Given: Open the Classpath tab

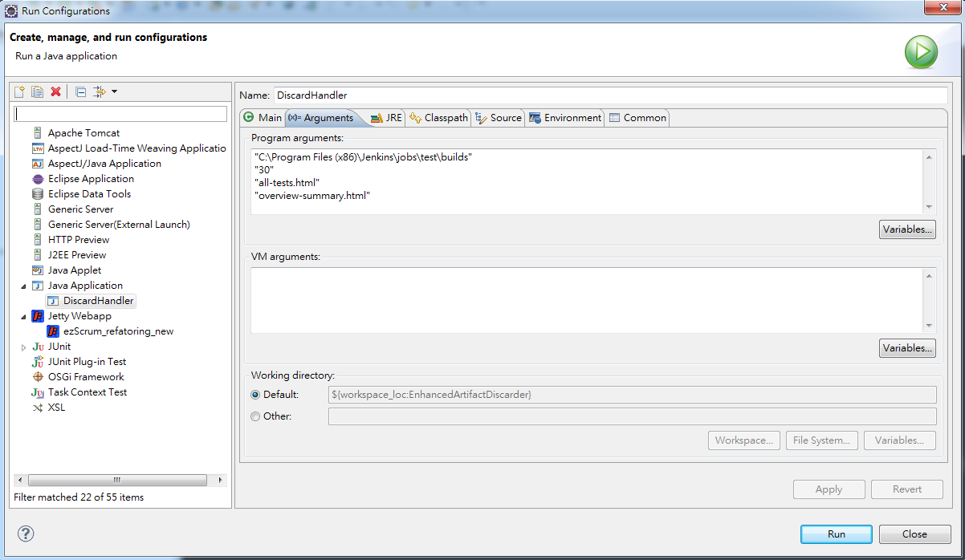Looking at the screenshot, I should (x=438, y=117).
